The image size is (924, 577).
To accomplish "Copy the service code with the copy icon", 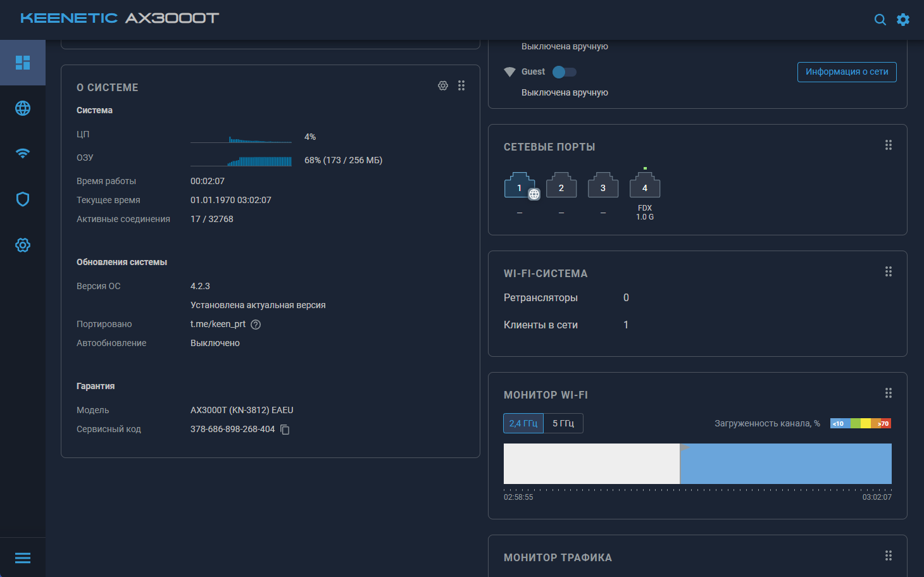I will point(285,430).
